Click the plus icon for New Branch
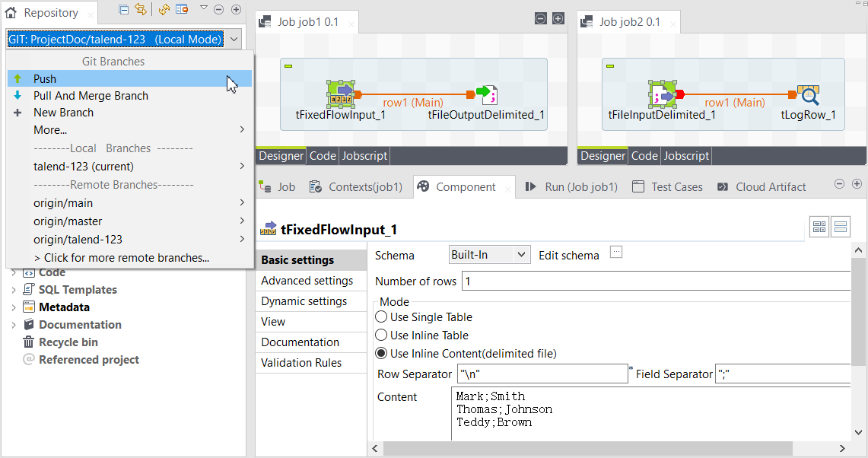Image resolution: width=868 pixels, height=458 pixels. click(x=17, y=113)
